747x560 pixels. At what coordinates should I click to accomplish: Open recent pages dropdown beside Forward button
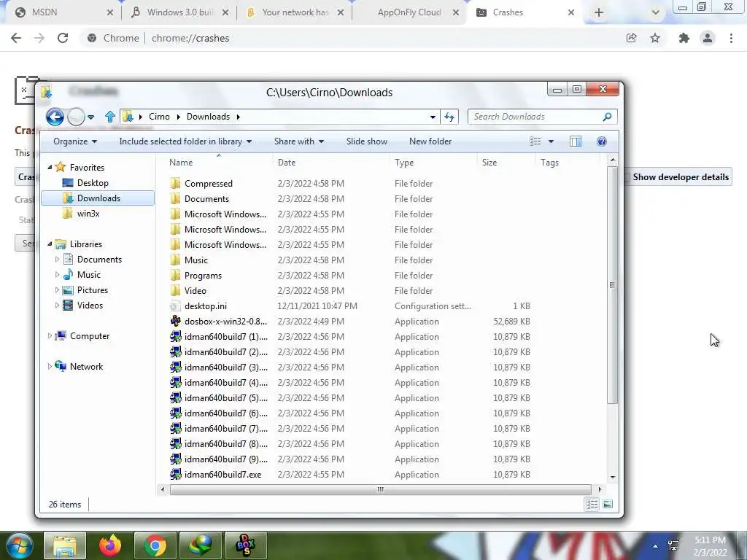pyautogui.click(x=90, y=117)
